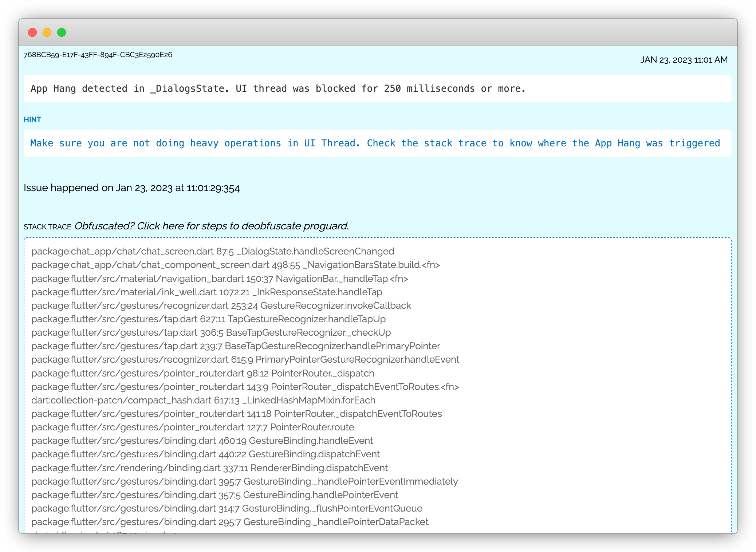756x552 pixels.
Task: Click the TapGestureRecognizer.handleTapUp stack line
Action: click(208, 319)
